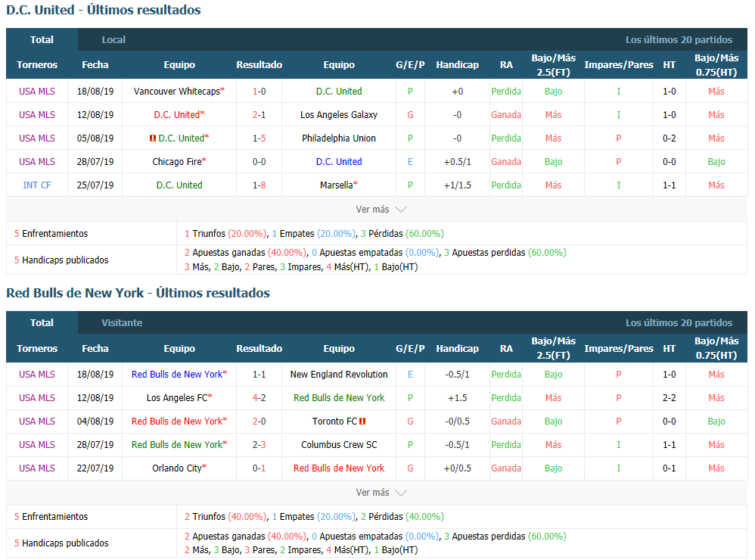Select Total tab in D.C. United section

pos(42,40)
